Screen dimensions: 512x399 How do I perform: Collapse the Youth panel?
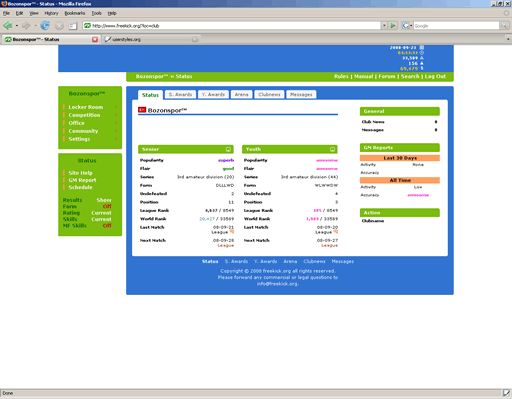(332, 149)
